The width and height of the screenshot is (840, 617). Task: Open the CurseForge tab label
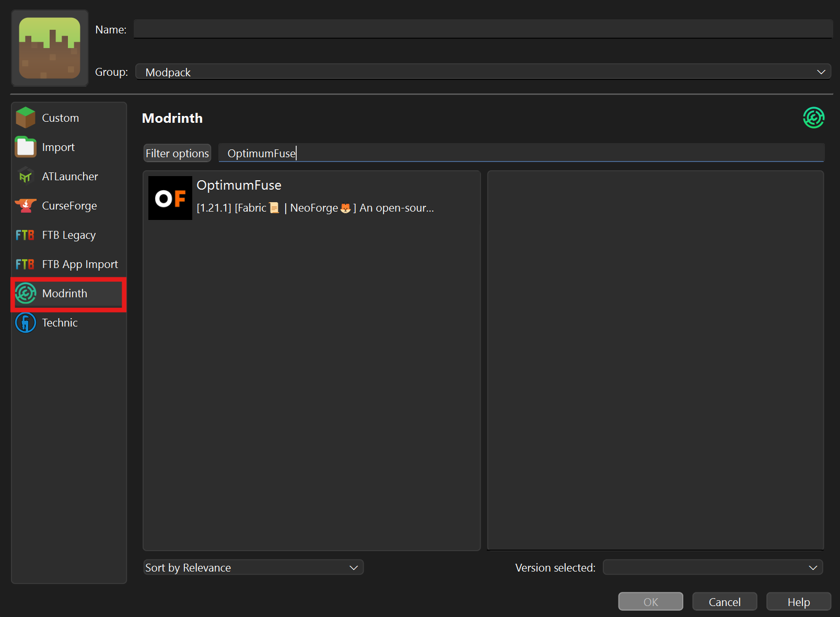coord(69,206)
